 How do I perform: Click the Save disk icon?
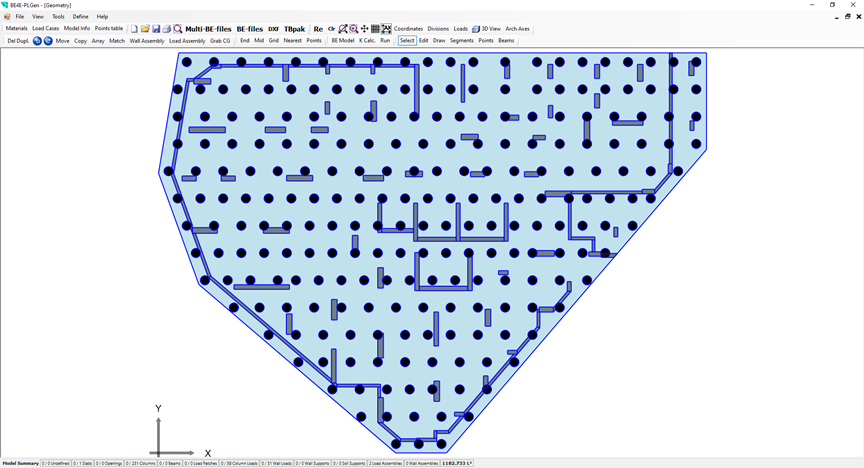point(156,29)
